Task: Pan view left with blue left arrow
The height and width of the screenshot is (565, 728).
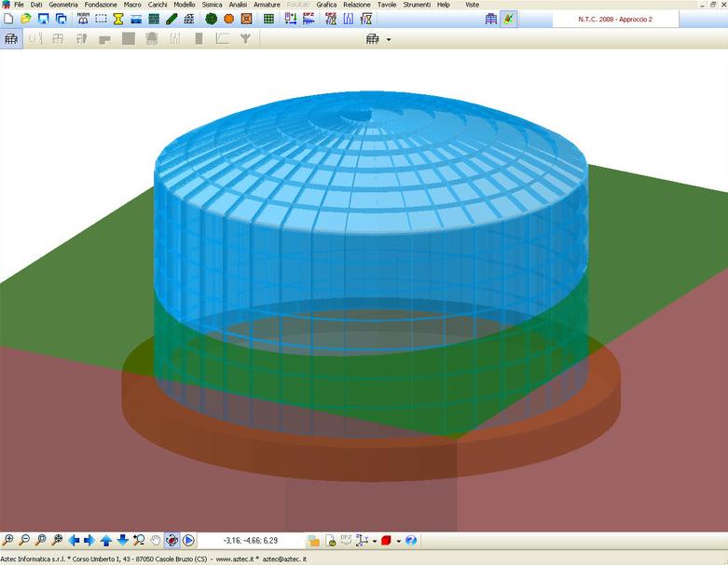Action: pos(74,540)
